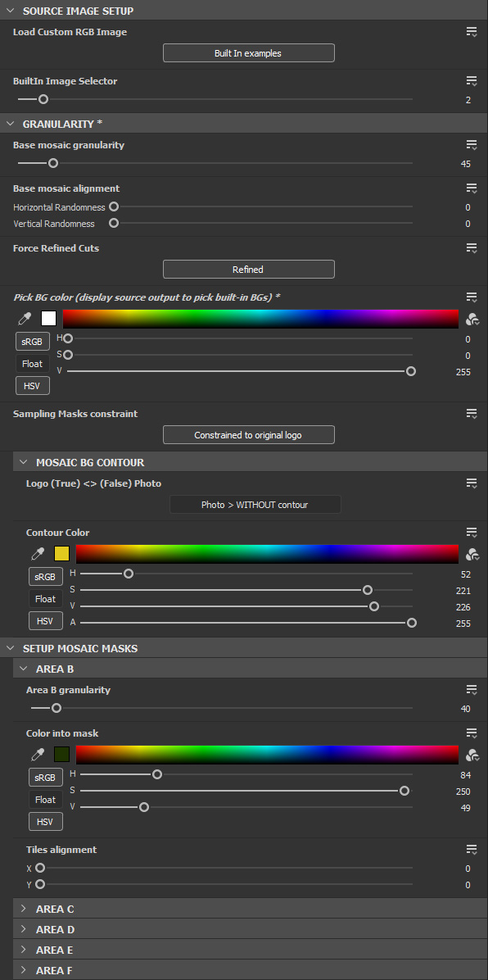The width and height of the screenshot is (488, 980).
Task: Click the Built In examples button
Action: [249, 53]
